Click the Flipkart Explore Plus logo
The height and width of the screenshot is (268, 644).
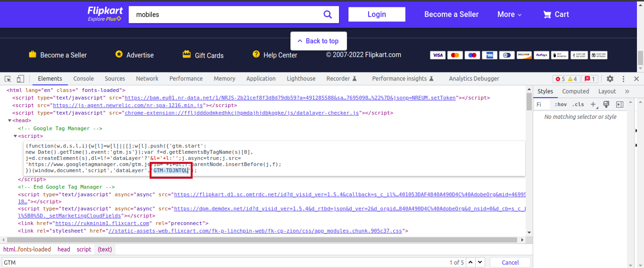tap(105, 14)
